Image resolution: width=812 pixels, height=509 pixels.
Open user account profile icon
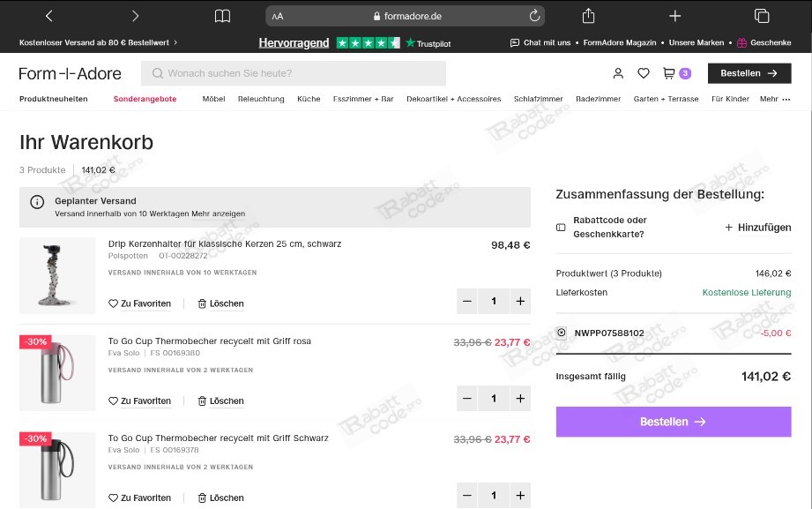pos(618,73)
